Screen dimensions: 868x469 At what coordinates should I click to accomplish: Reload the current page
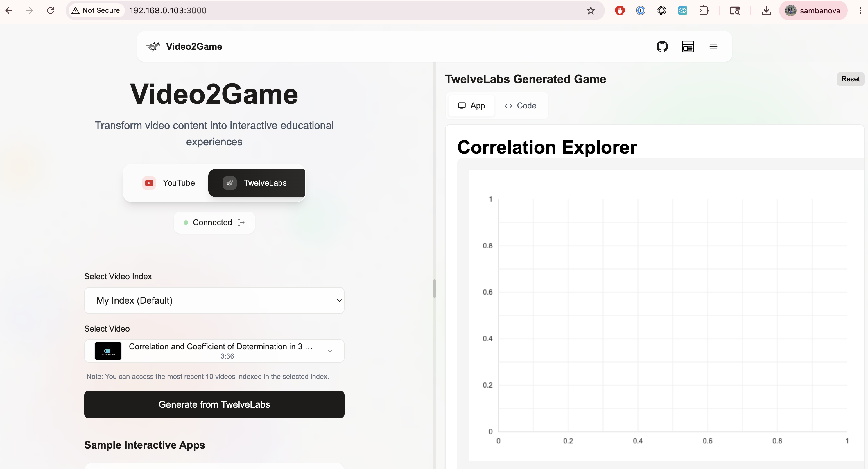tap(51, 10)
